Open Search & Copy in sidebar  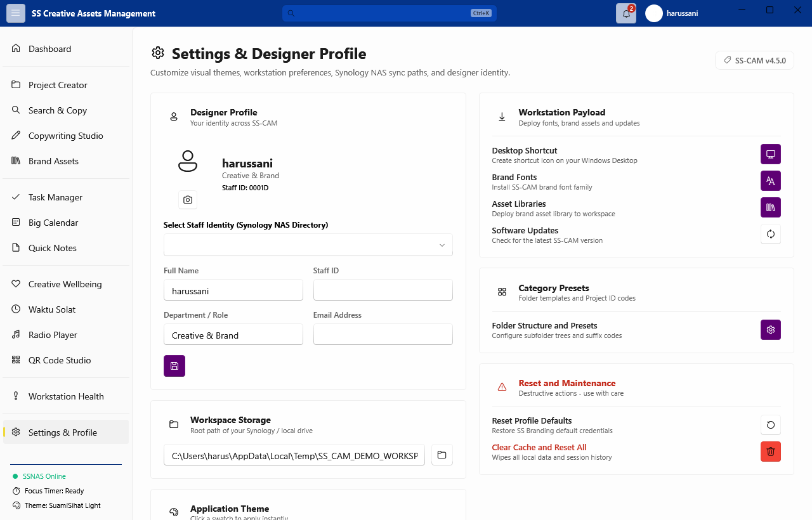pyautogui.click(x=66, y=110)
